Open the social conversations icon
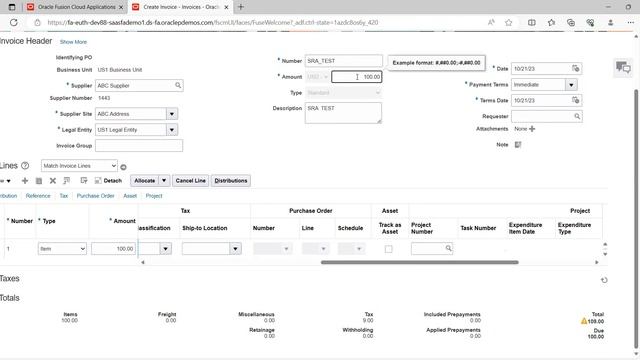Viewport: 640px width, 360px height. (623, 67)
